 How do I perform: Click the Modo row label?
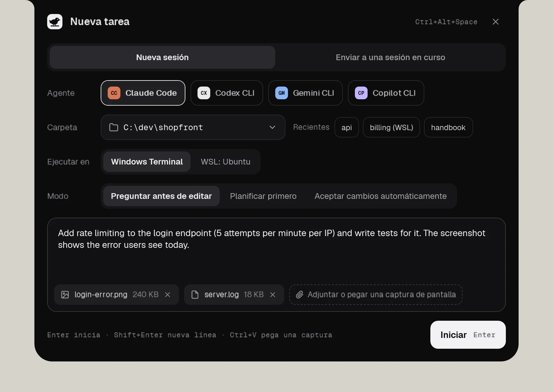[x=58, y=196]
